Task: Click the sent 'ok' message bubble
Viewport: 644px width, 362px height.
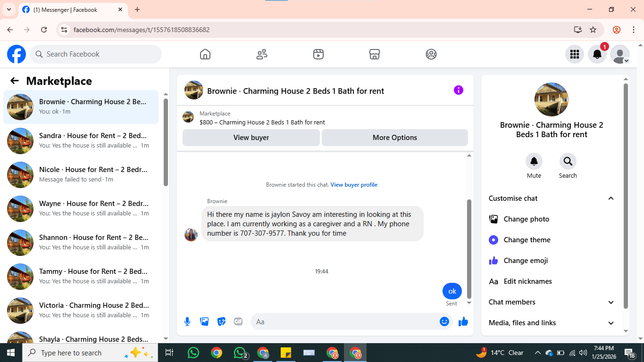Action: click(452, 291)
